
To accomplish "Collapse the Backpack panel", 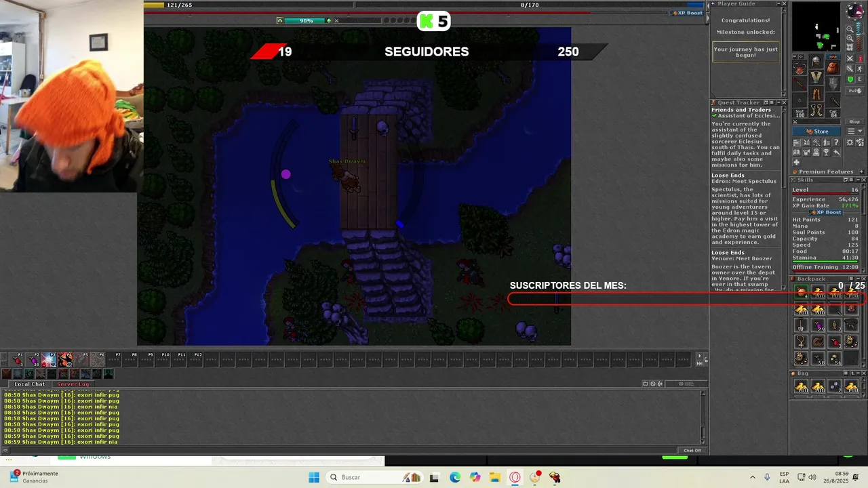I will pos(858,279).
